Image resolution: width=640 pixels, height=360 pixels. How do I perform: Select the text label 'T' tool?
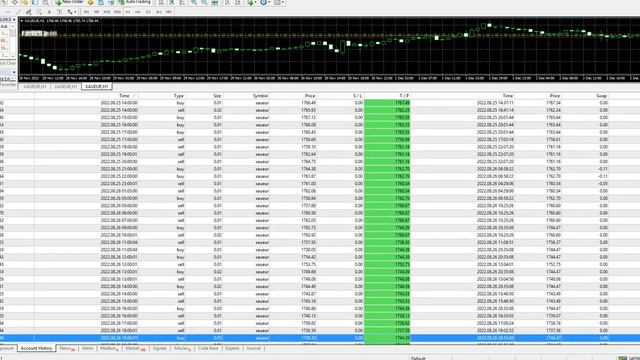tap(60, 12)
